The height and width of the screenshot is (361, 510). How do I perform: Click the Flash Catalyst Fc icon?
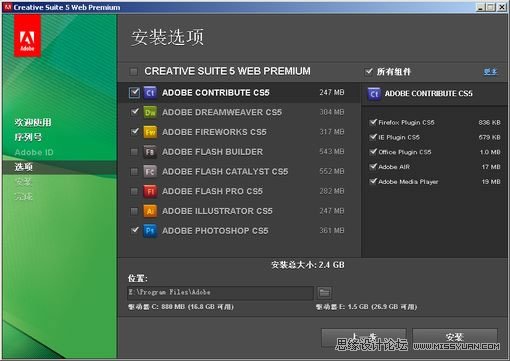150,171
